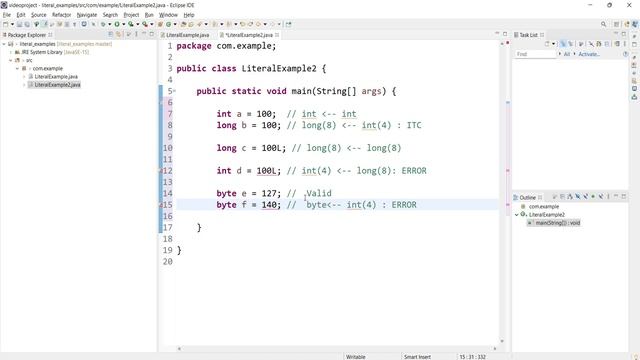The image size is (640, 360).
Task: Toggle Categorized view in Task List
Action: [563, 44]
